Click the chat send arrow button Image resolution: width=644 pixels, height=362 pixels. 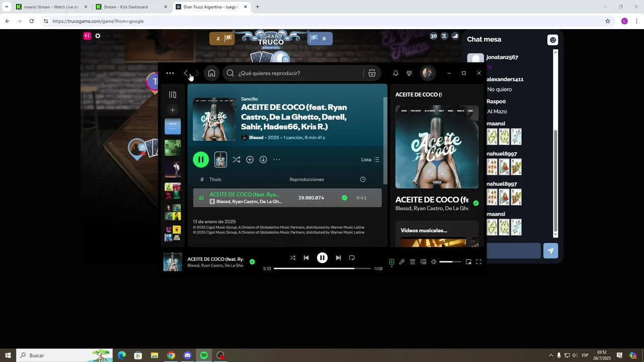tap(550, 251)
